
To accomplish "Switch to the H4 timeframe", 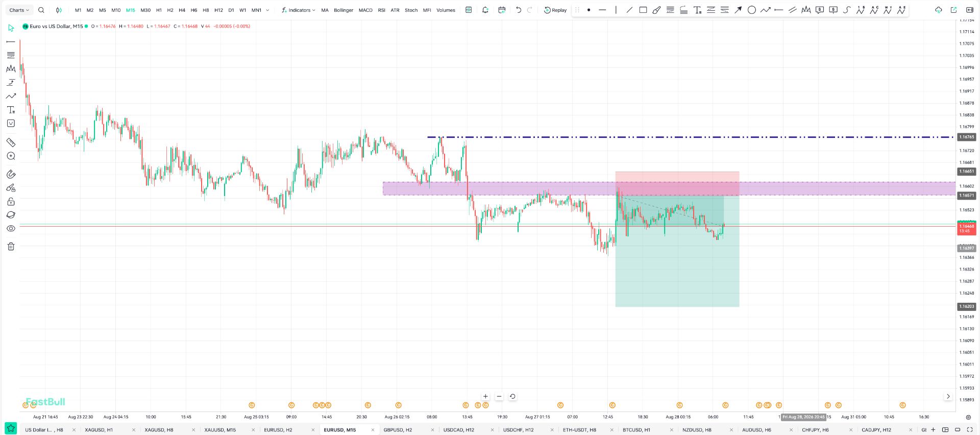I will tap(182, 10).
